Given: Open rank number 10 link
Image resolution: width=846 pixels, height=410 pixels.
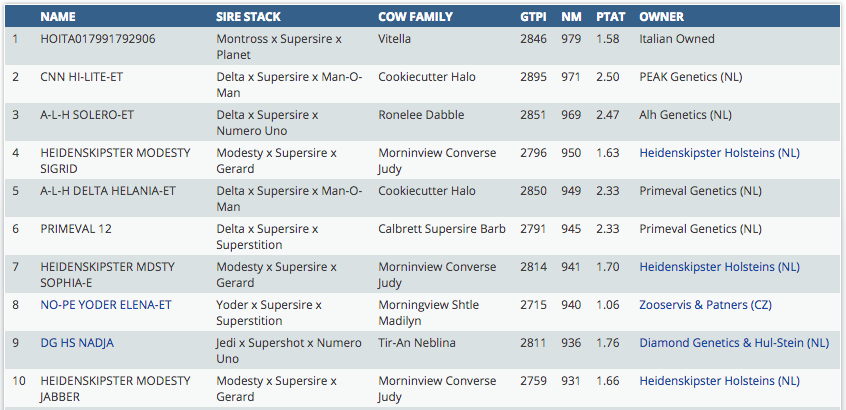Looking at the screenshot, I should click(18, 381).
